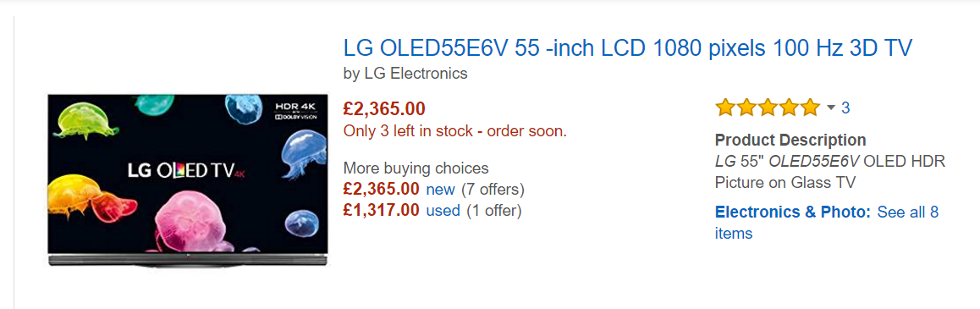This screenshot has height=309, width=980.
Task: Expand the star rating dropdown arrow
Action: (830, 108)
